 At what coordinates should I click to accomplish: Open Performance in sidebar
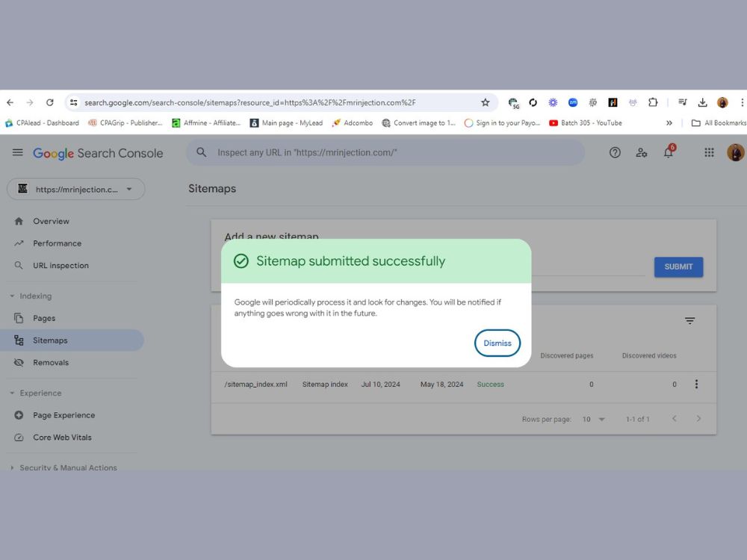(58, 243)
